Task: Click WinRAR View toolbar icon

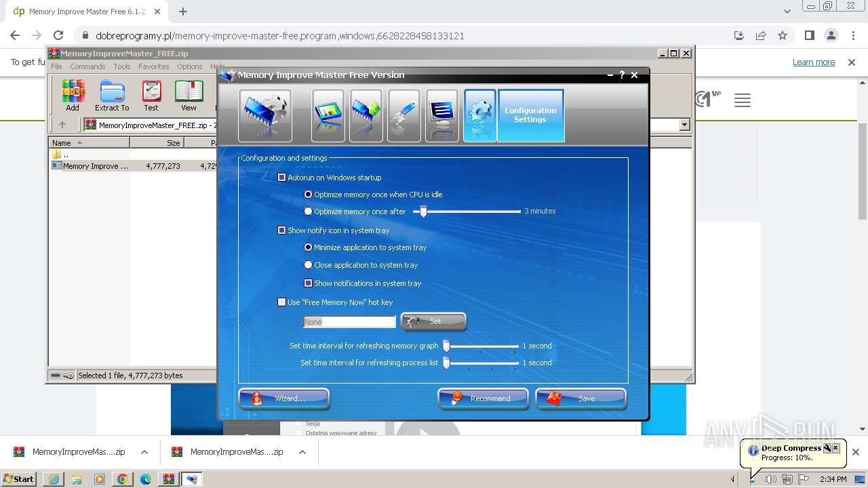Action: (189, 96)
